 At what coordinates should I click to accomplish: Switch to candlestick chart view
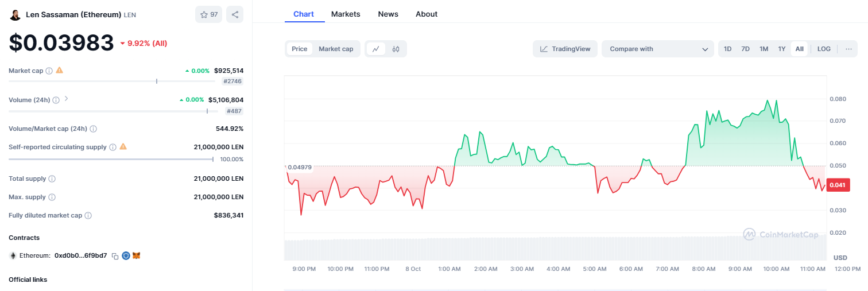coord(396,49)
